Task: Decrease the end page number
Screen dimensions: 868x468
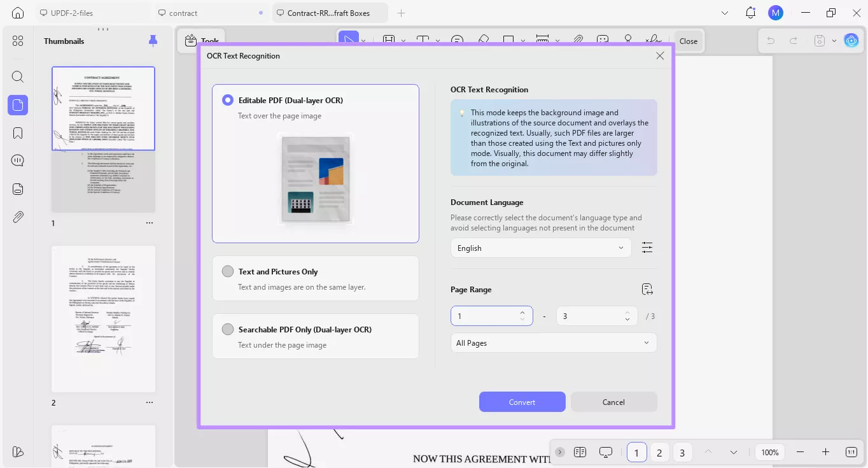Action: pyautogui.click(x=627, y=319)
